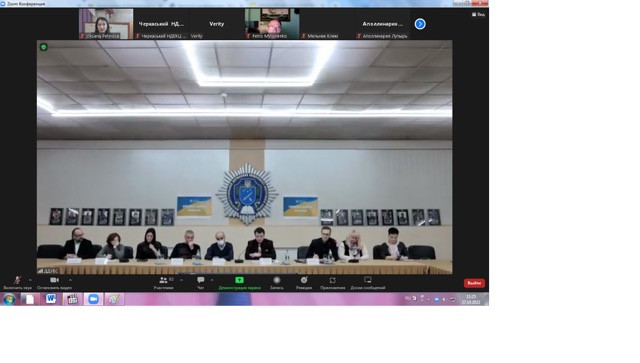
Task: Click Zoom Конференция window title
Action: (26, 3)
